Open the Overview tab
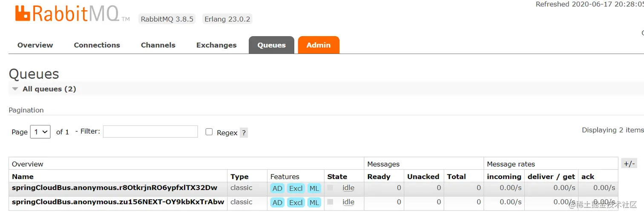 click(35, 45)
